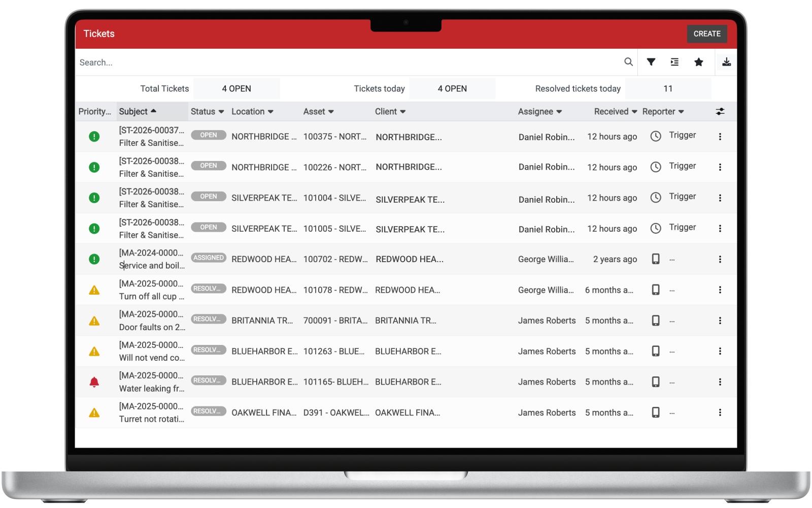Click subject 'Service and boil...'
This screenshot has width=812, height=508.
point(152,266)
